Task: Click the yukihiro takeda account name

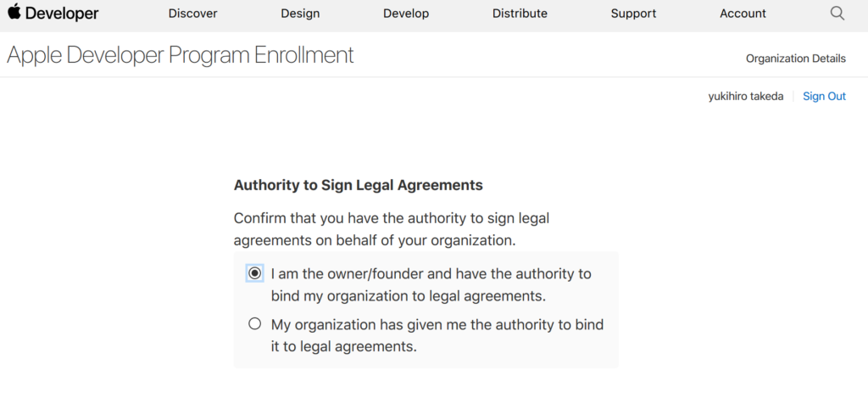Action: click(746, 97)
